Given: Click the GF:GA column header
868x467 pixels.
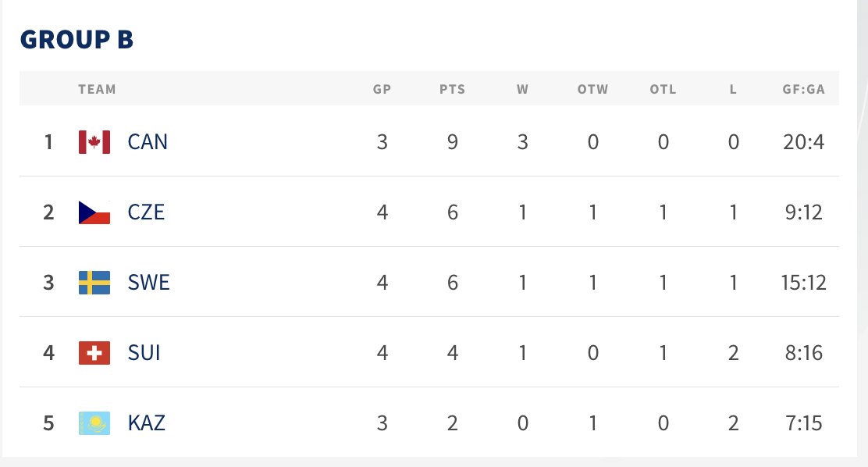Looking at the screenshot, I should coord(803,89).
